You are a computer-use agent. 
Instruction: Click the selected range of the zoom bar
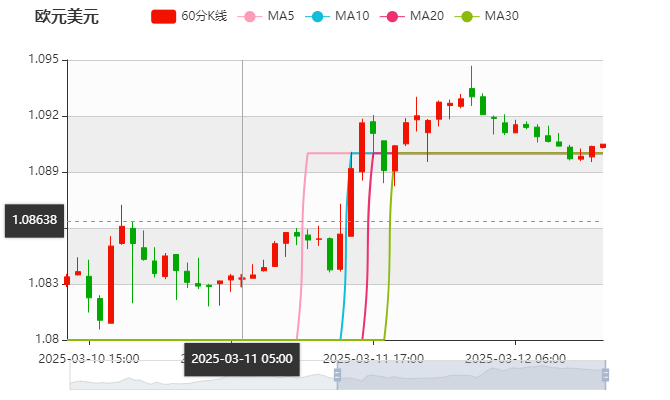(x=471, y=375)
